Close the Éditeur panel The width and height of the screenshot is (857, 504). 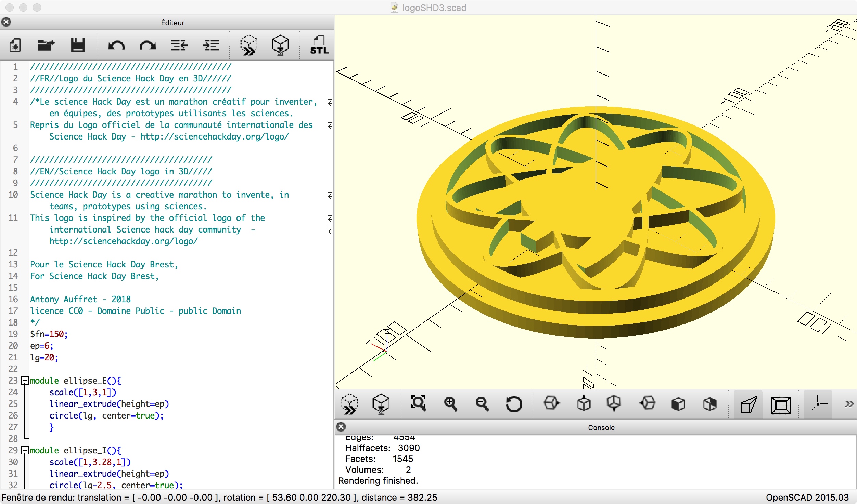(6, 22)
